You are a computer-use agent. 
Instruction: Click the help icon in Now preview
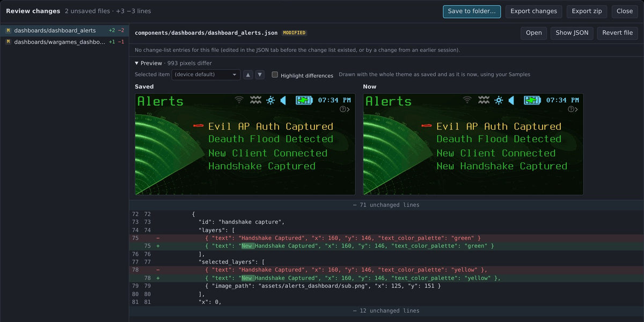tap(573, 109)
